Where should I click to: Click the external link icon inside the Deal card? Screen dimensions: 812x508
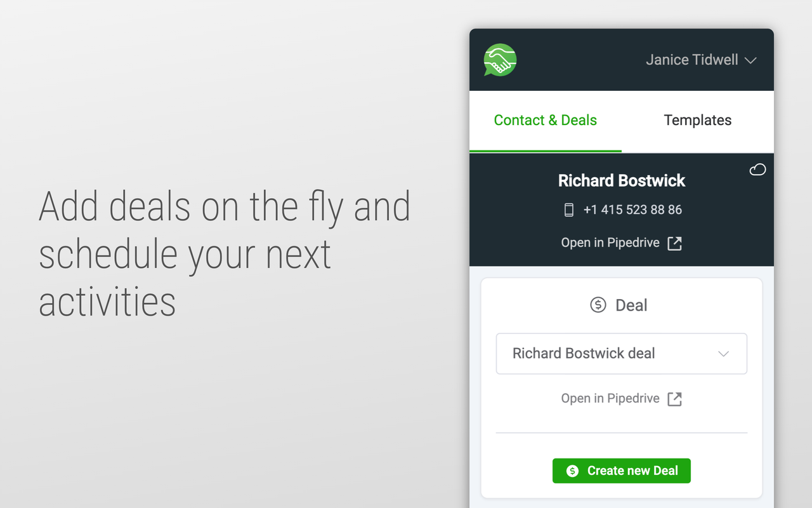(674, 398)
